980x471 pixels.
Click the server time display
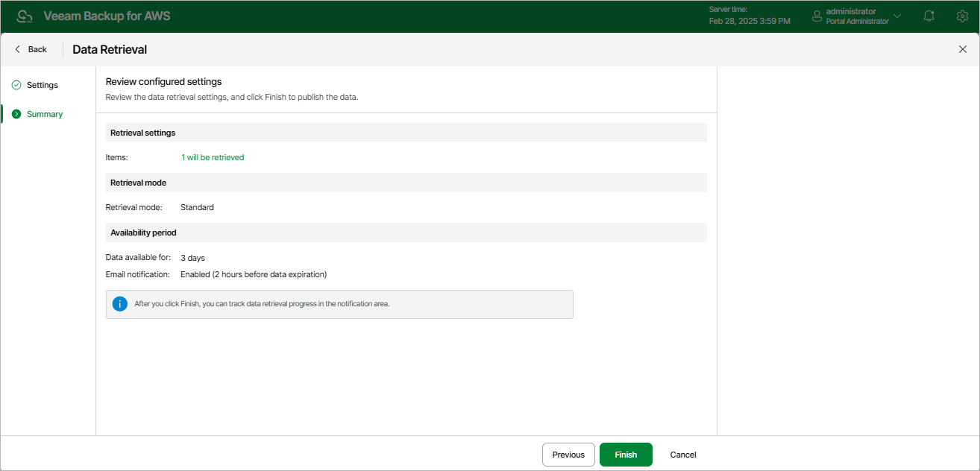[749, 16]
